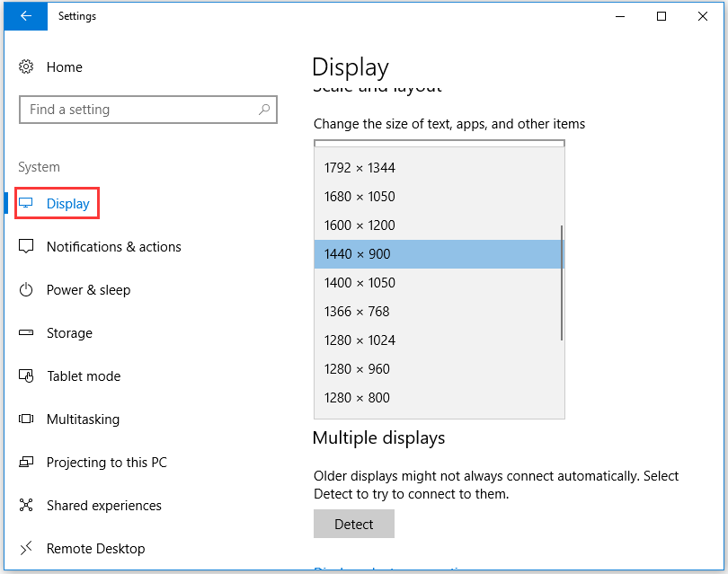This screenshot has width=728, height=574.
Task: Click the Home gear icon
Action: 26,66
